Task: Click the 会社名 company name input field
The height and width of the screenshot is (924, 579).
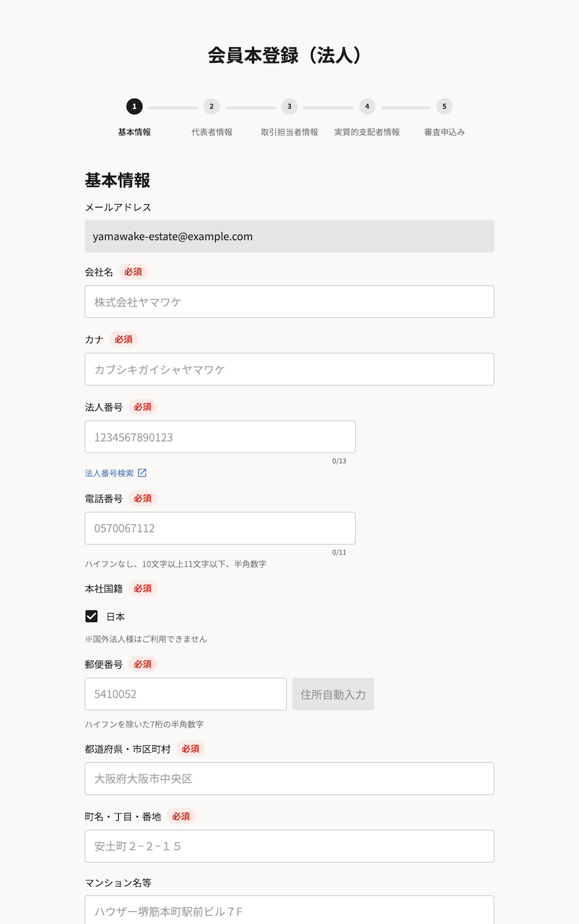Action: pos(289,301)
